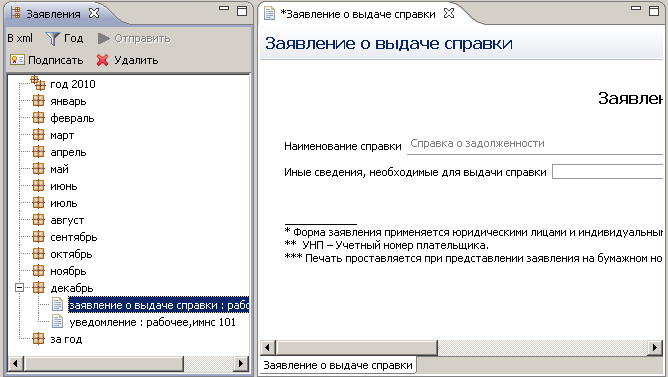
Task: Click the tree panel horizontal scrollbar thumb
Action: click(104, 363)
